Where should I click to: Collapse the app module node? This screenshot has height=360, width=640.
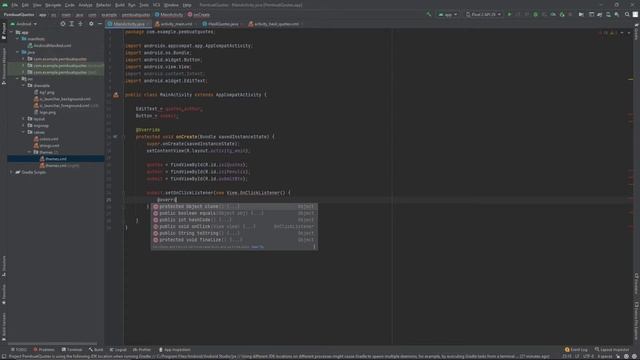click(x=11, y=32)
